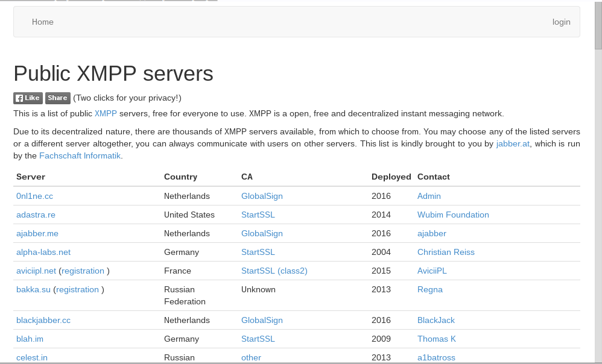This screenshot has height=364, width=602.
Task: Open the ajabber contact link
Action: pyautogui.click(x=431, y=234)
